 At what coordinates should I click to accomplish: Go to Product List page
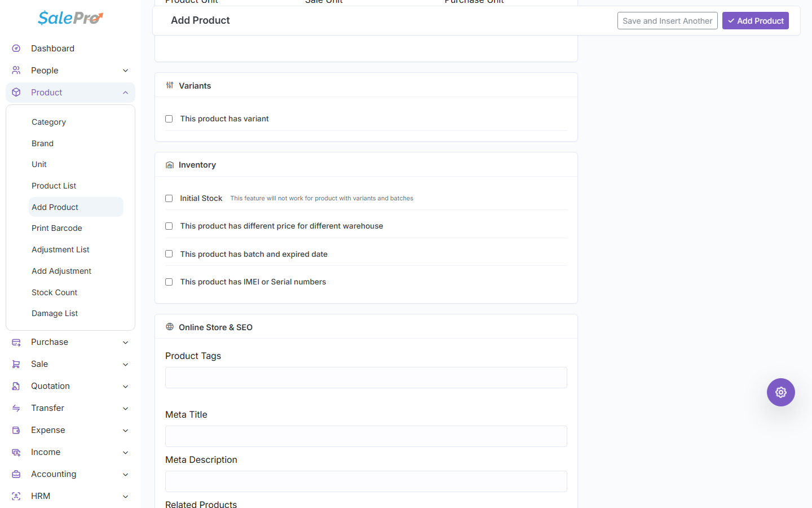point(54,186)
